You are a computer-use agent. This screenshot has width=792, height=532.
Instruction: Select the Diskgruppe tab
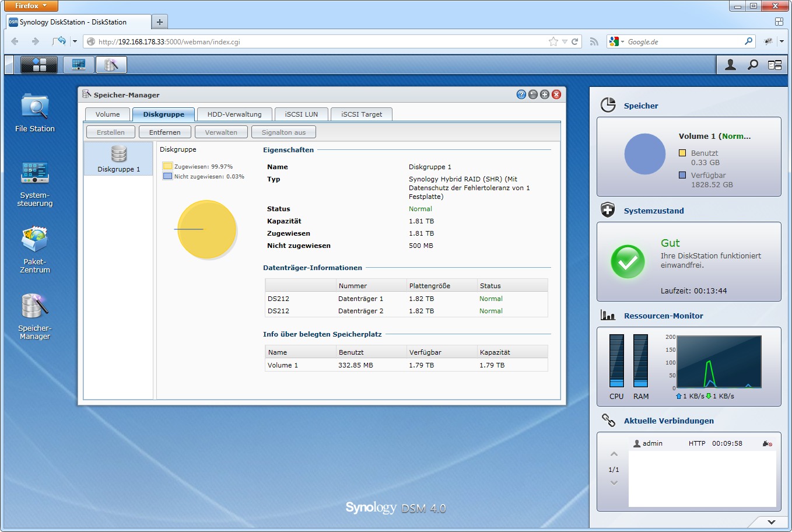coord(163,114)
